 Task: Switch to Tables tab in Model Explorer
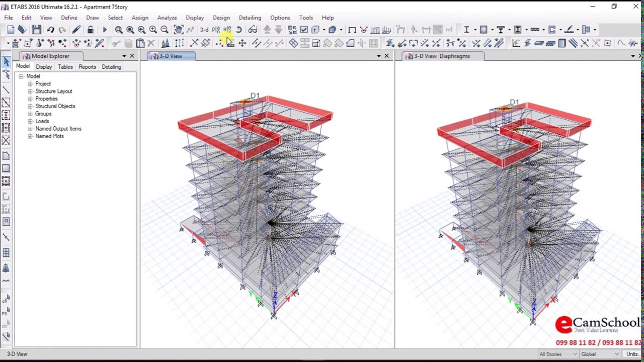[65, 67]
